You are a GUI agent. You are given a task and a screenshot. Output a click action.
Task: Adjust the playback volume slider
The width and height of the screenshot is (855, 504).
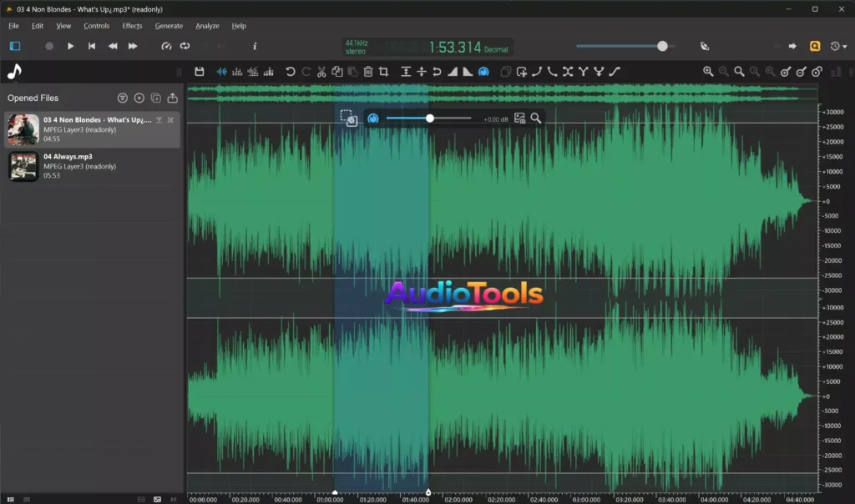pyautogui.click(x=662, y=46)
